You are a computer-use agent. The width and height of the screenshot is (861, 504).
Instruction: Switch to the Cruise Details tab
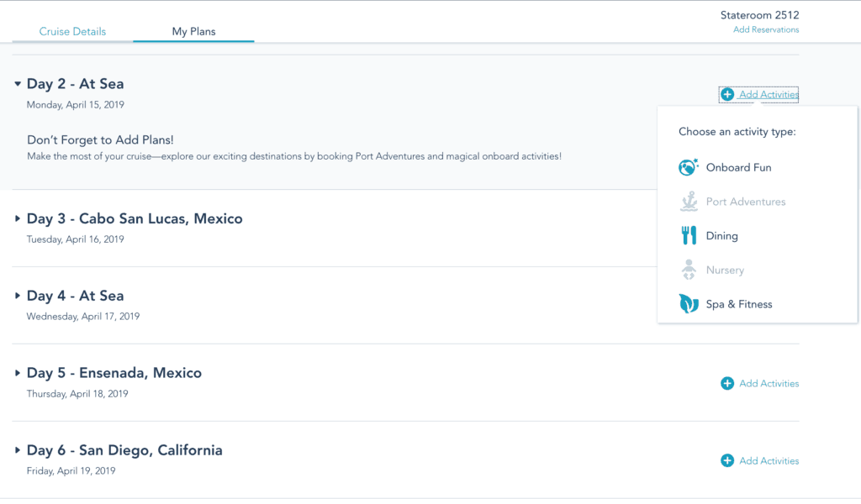72,31
